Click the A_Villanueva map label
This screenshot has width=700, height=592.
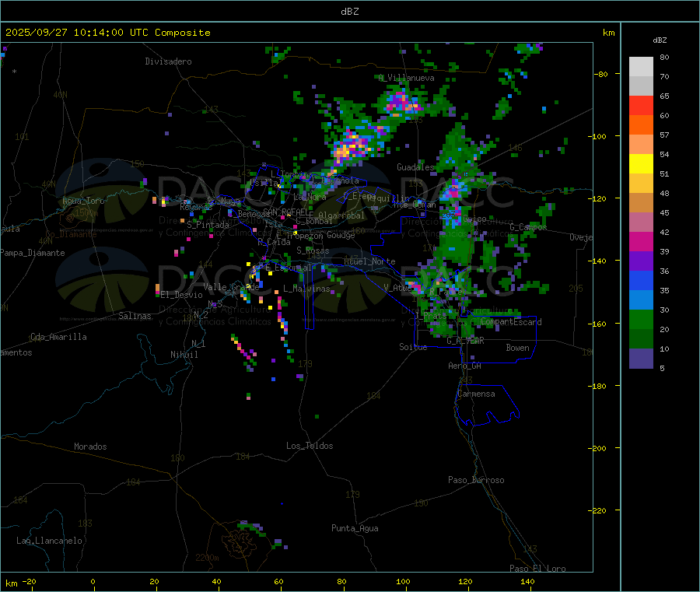pos(406,78)
